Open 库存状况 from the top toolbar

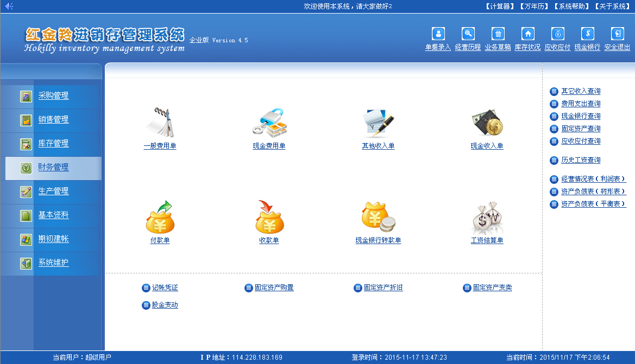(527, 34)
